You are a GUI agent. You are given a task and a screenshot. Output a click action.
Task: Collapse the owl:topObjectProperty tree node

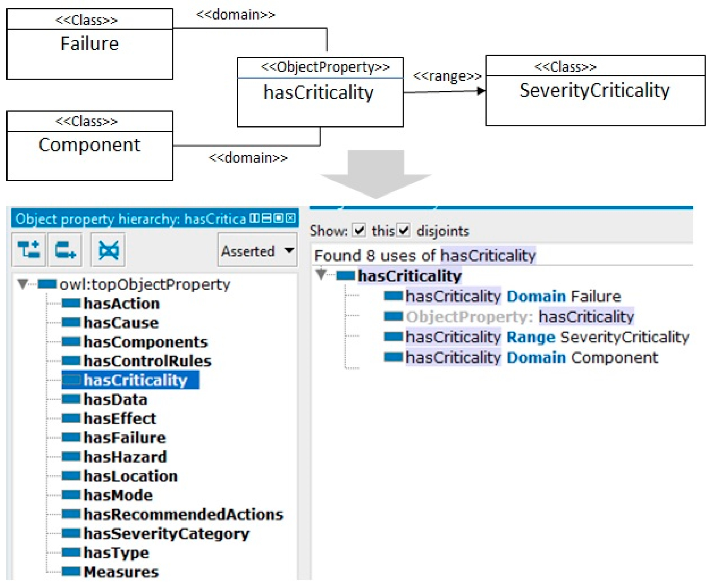point(23,283)
